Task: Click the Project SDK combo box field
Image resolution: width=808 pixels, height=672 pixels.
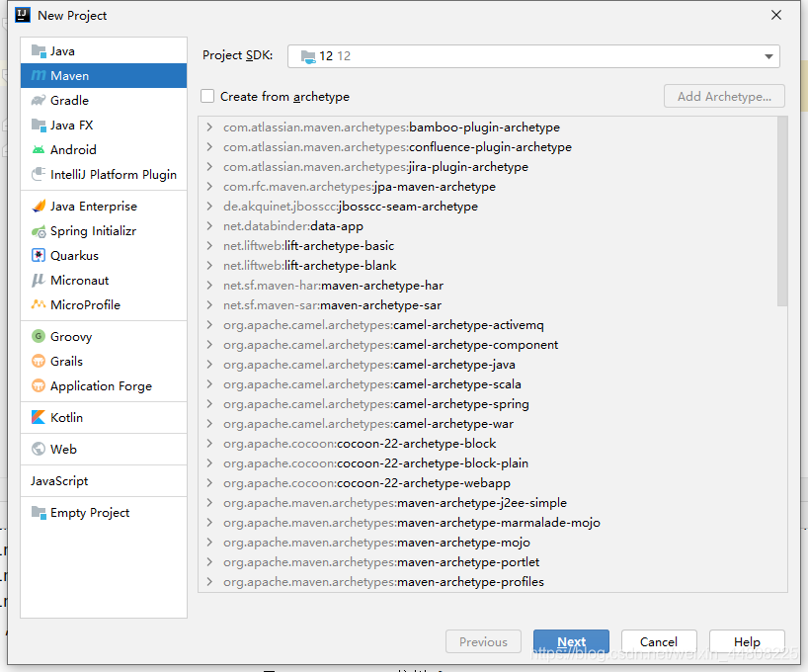Action: (533, 56)
